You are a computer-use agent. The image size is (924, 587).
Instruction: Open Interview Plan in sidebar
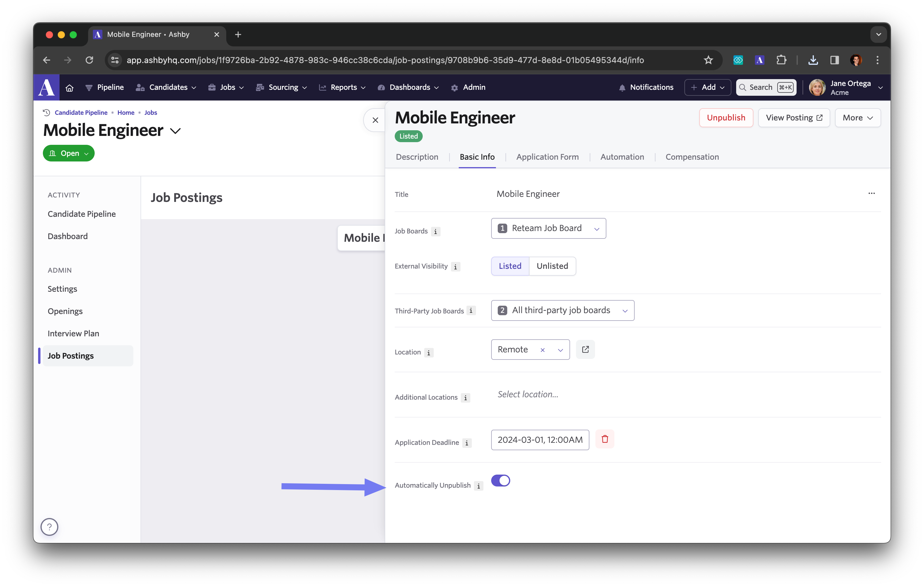[73, 333]
